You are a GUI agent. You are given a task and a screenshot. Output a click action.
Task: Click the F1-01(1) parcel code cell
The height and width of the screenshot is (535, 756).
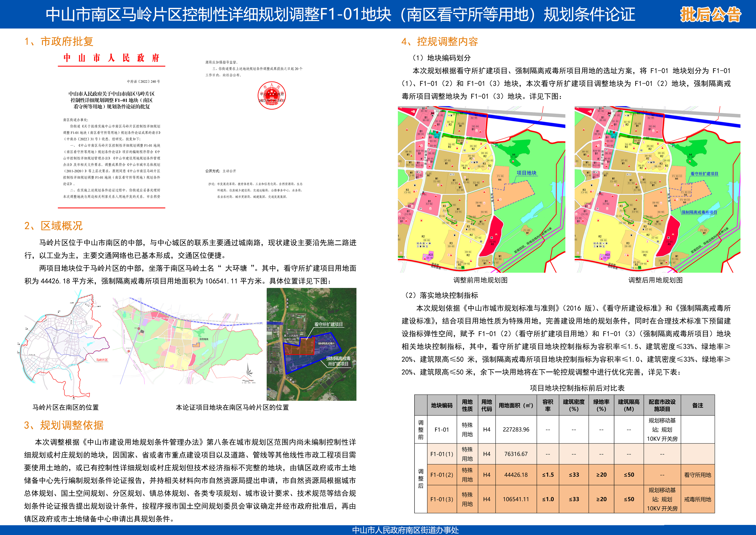coord(442,454)
